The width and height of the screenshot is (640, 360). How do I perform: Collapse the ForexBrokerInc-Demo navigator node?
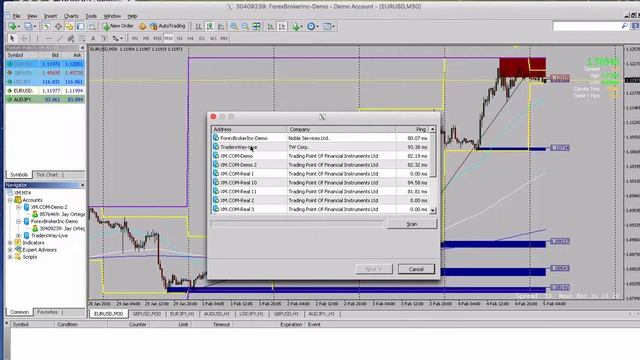click(x=18, y=221)
